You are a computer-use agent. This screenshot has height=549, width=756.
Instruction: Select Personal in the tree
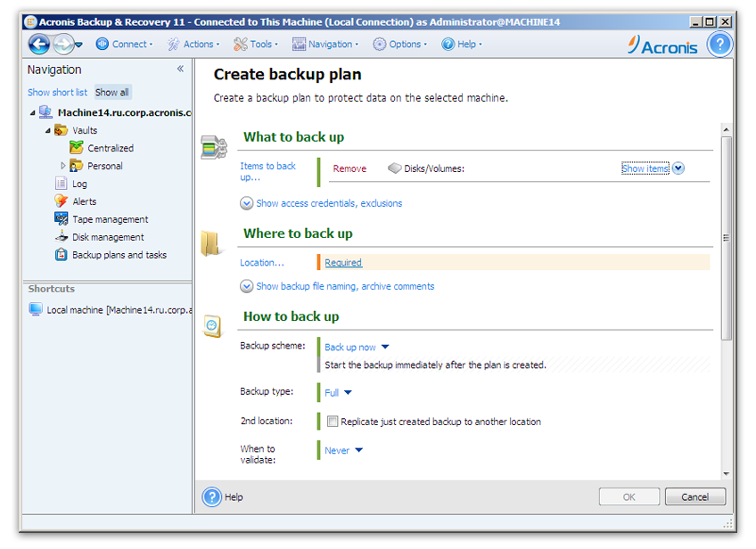tap(104, 167)
